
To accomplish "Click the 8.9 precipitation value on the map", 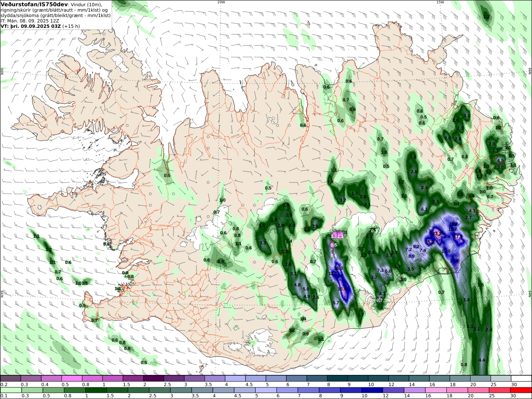I will pos(411,256).
